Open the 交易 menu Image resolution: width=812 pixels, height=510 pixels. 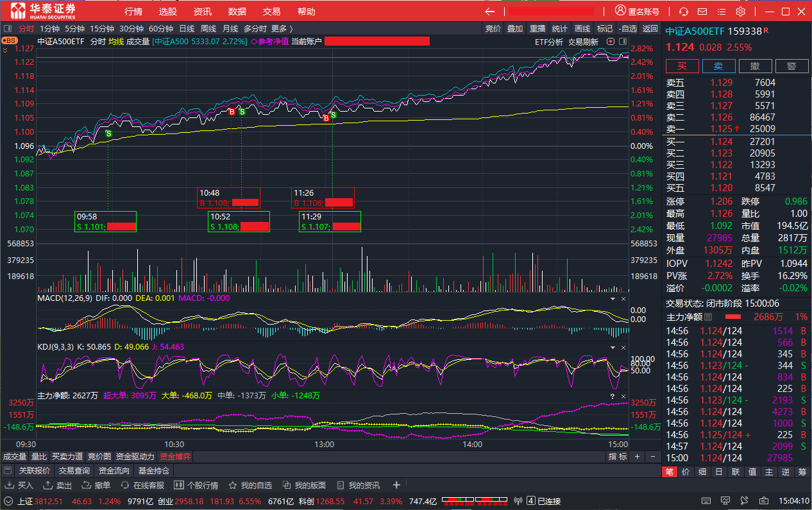coord(271,12)
